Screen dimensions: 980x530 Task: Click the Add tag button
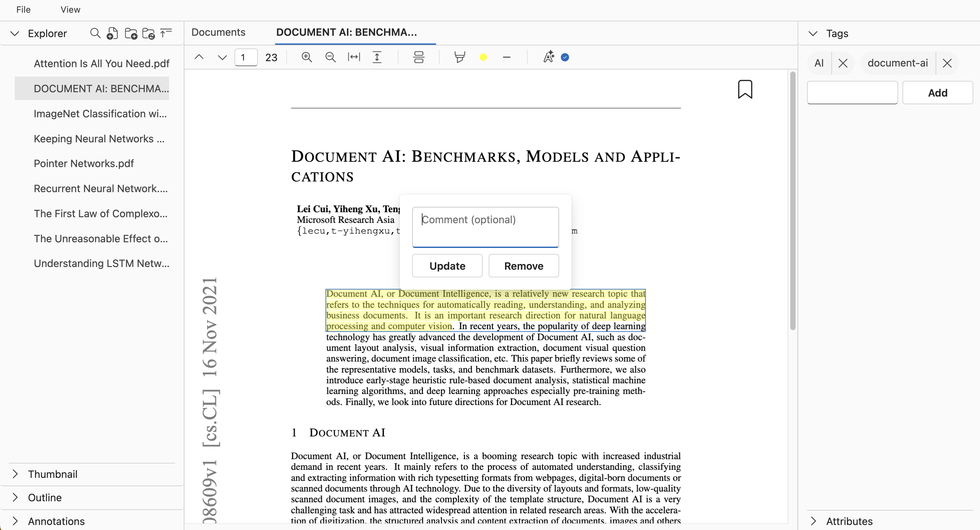pyautogui.click(x=937, y=93)
